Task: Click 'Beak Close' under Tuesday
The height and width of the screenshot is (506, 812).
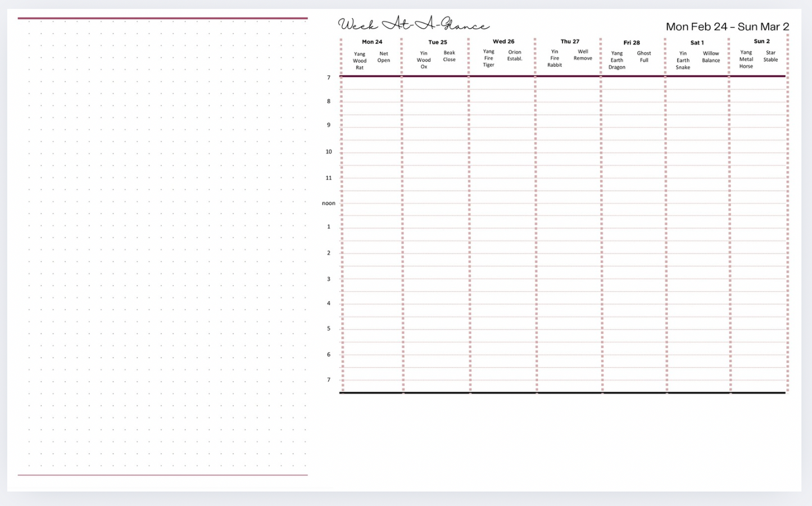Action: coord(449,56)
